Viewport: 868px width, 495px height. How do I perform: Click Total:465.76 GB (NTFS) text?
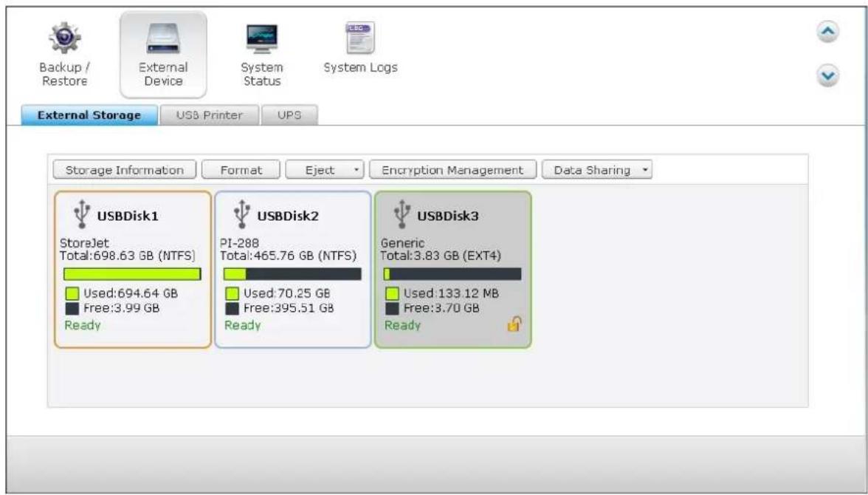tap(288, 256)
